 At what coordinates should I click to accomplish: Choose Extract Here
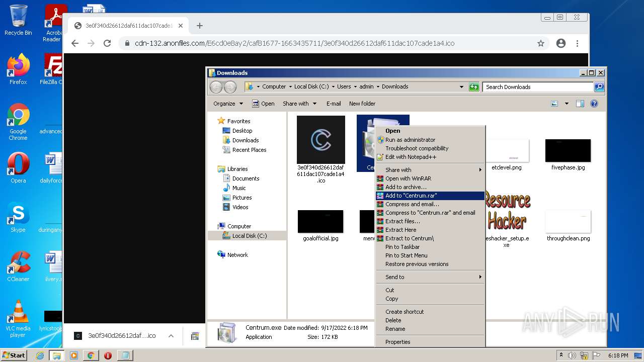430,230
